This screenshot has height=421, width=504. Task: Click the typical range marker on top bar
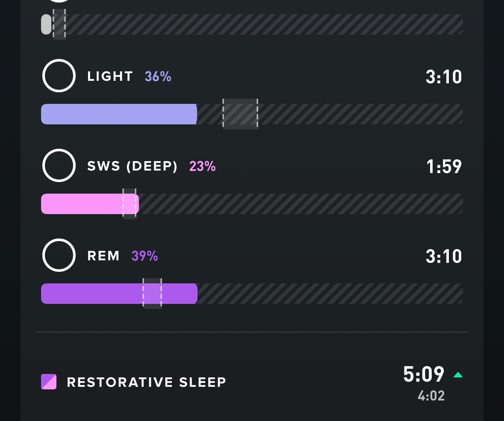(x=59, y=24)
